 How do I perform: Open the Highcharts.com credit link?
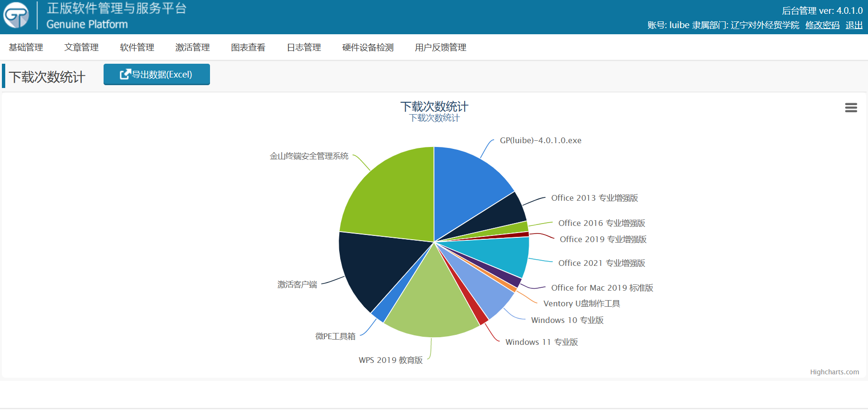coord(834,372)
